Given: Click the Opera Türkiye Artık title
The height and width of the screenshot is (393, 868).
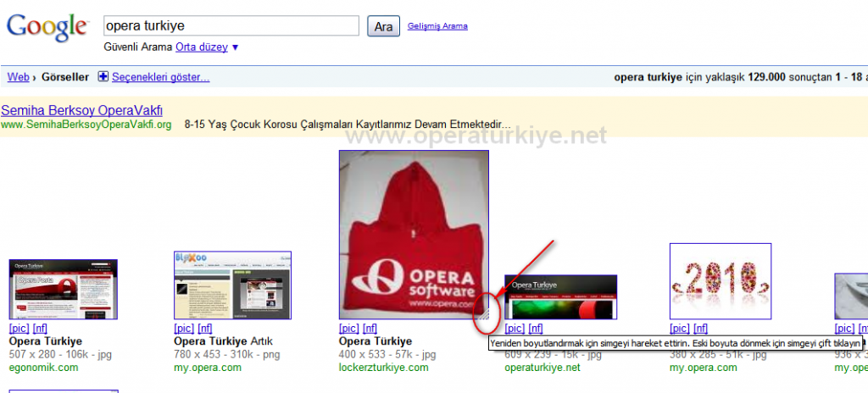Looking at the screenshot, I should click(223, 341).
